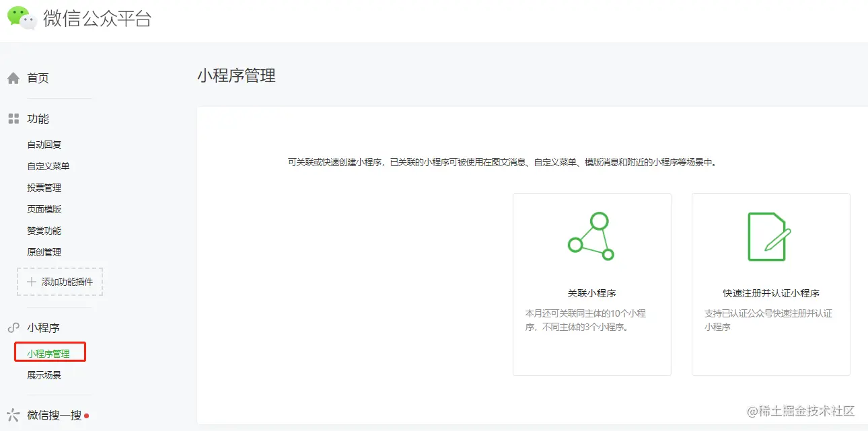Image resolution: width=868 pixels, height=431 pixels.
Task: Open 赞赏功能 menu item
Action: click(44, 231)
